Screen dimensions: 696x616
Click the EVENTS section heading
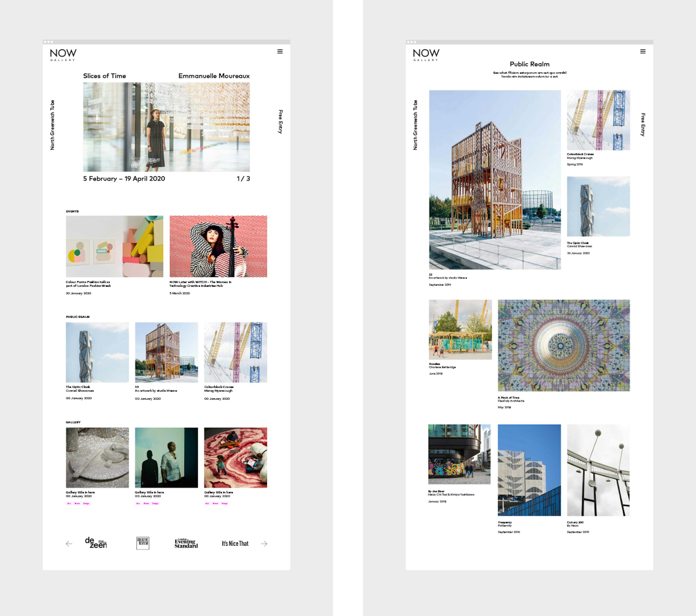tap(72, 211)
